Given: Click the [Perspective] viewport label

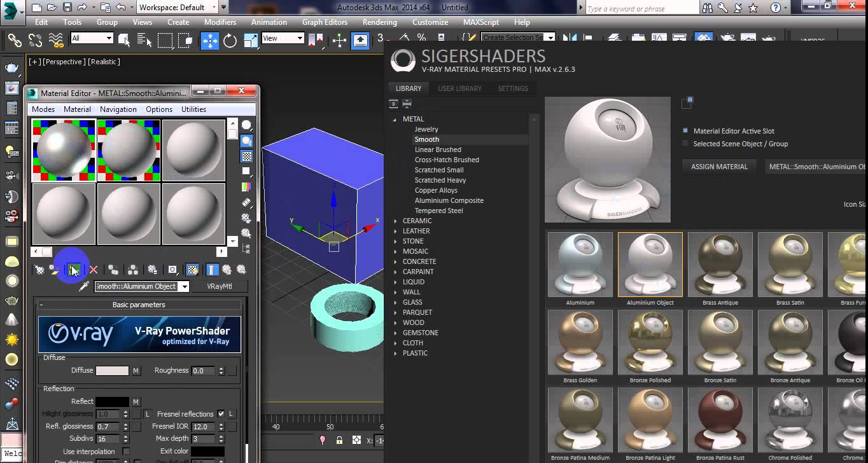Looking at the screenshot, I should (63, 62).
